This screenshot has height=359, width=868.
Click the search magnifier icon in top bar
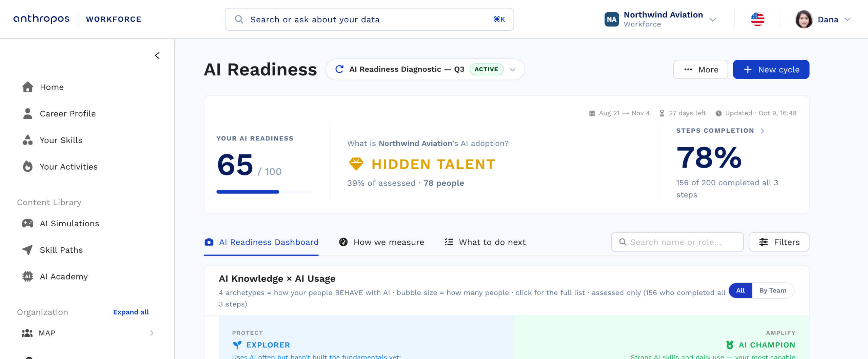tap(239, 19)
